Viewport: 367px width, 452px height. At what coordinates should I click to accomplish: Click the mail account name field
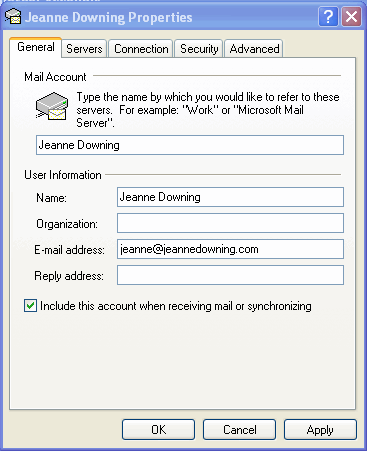pos(190,145)
